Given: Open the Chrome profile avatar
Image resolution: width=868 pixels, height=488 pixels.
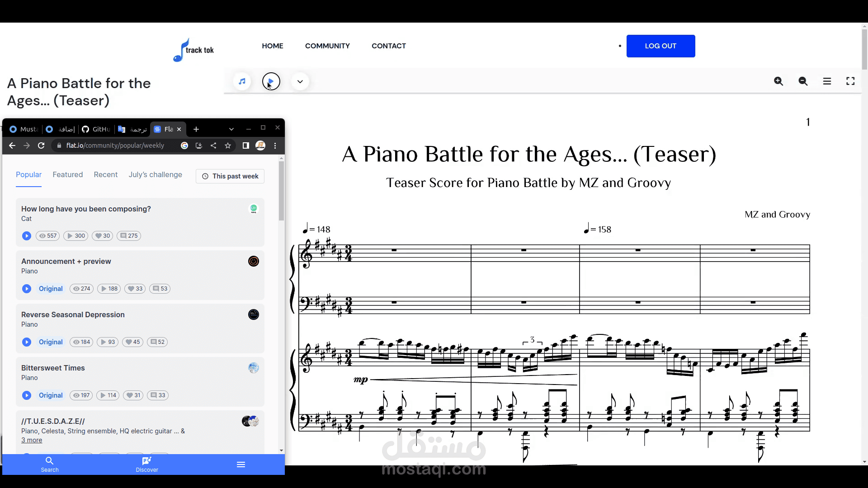Looking at the screenshot, I should point(260,145).
